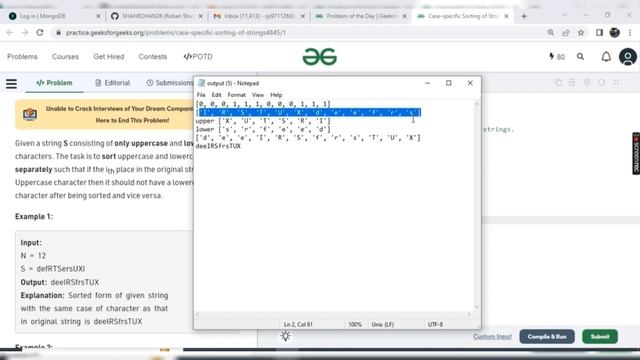Image resolution: width=640 pixels, height=360 pixels.
Task: Click the Notepad vertical scrollbar
Action: click(x=476, y=205)
